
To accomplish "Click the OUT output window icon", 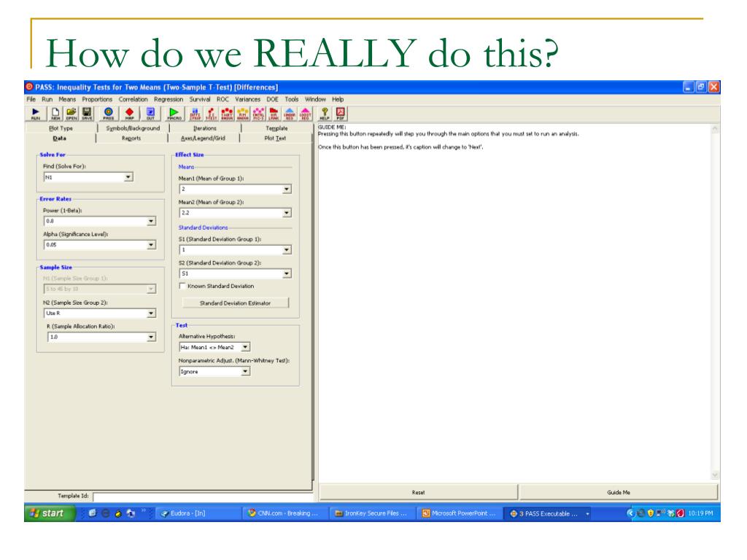I will (x=150, y=114).
